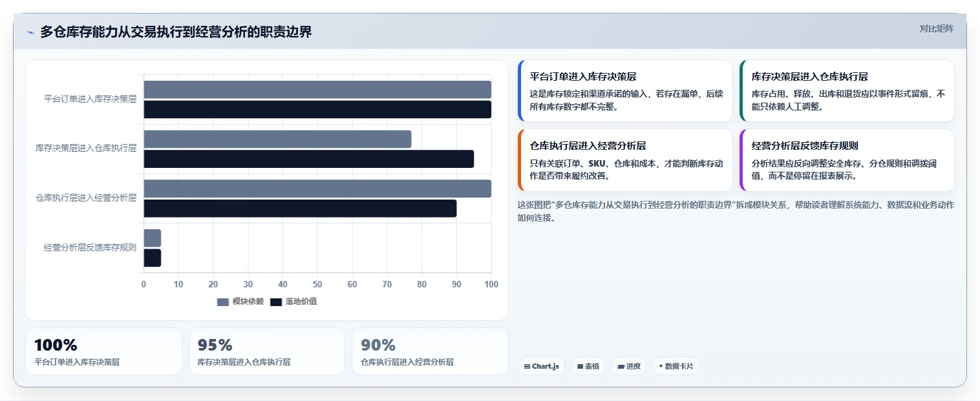The image size is (980, 401).
Task: Toggle the 模块依赖 legend item
Action: point(240,302)
